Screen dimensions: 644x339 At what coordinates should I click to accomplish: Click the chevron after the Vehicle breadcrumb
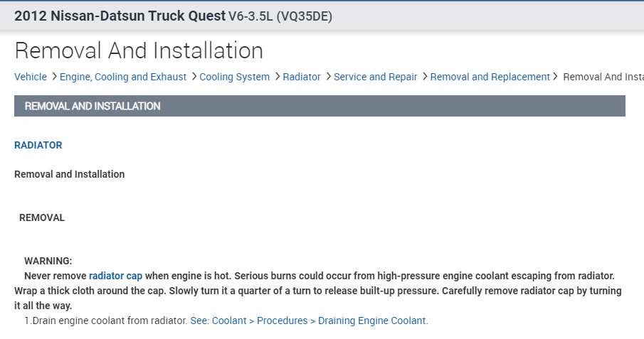click(53, 77)
